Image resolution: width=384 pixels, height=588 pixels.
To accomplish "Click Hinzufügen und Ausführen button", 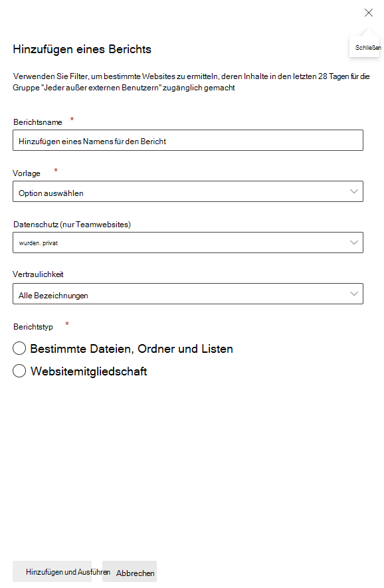I will (x=52, y=571).
